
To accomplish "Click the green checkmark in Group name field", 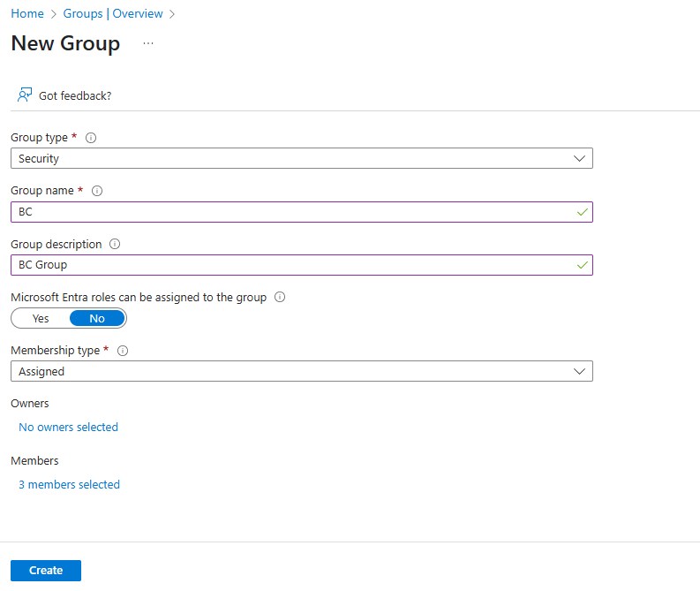I will pyautogui.click(x=582, y=212).
